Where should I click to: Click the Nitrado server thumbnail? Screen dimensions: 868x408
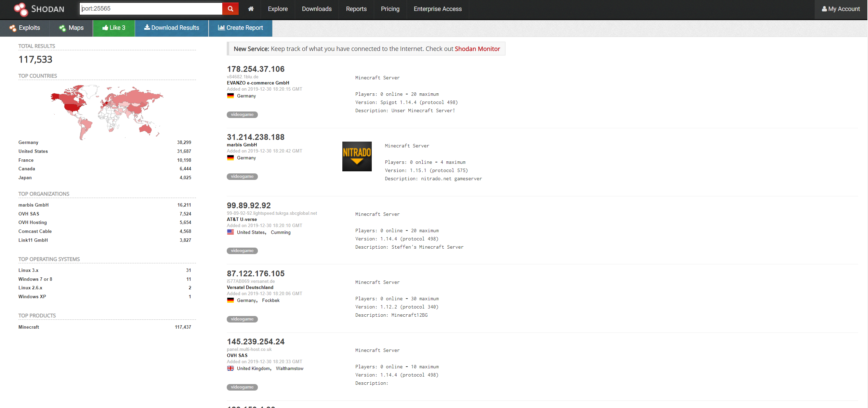357,156
